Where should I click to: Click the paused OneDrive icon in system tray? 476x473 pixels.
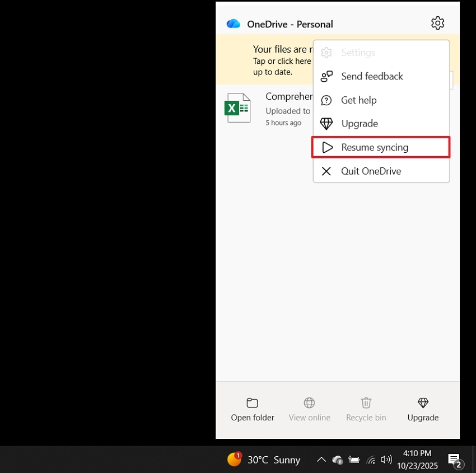coord(338,460)
